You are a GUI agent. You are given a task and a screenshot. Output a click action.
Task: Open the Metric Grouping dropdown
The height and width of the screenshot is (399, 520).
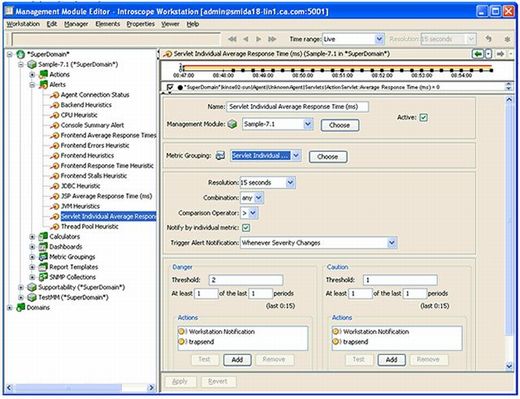[296, 156]
